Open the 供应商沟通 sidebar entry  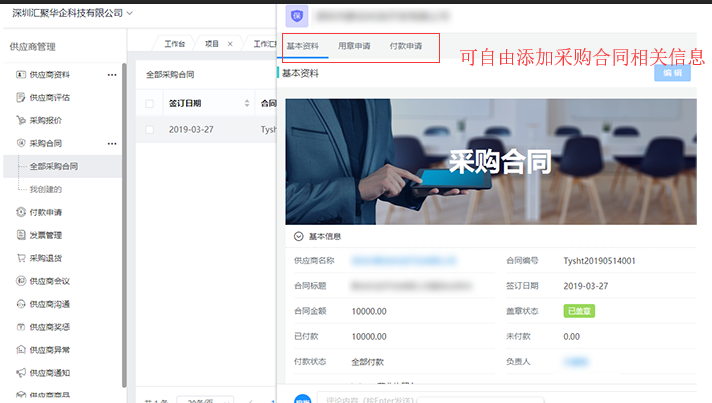pyautogui.click(x=49, y=304)
